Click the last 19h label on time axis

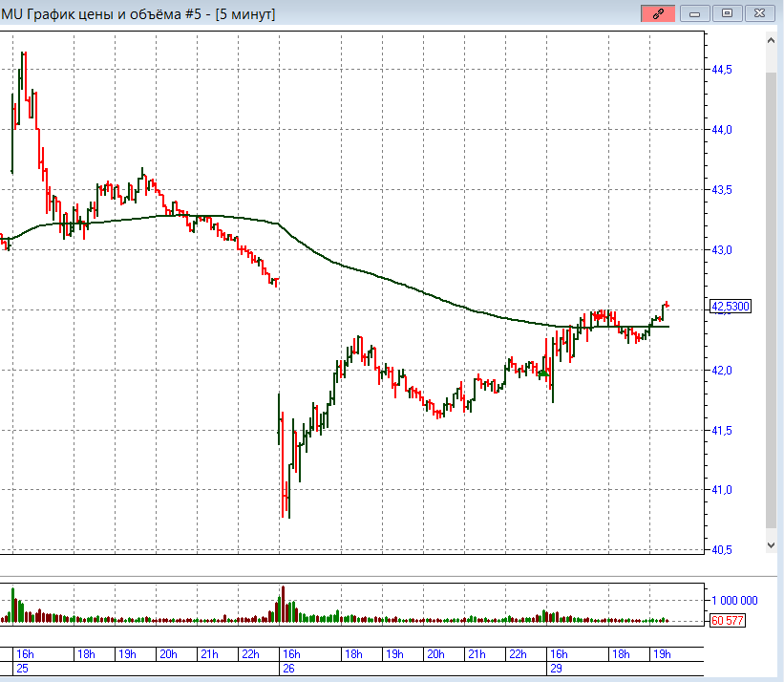click(x=661, y=654)
